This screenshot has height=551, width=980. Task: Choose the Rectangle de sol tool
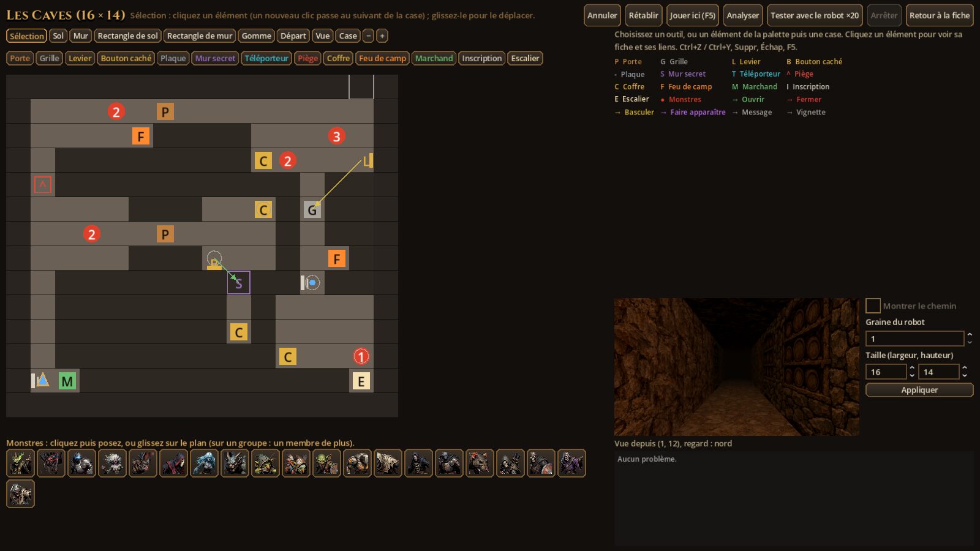127,36
